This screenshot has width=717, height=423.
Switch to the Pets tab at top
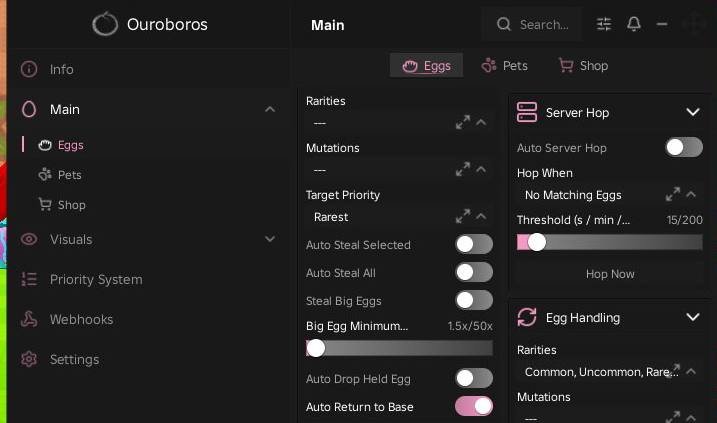tap(504, 66)
